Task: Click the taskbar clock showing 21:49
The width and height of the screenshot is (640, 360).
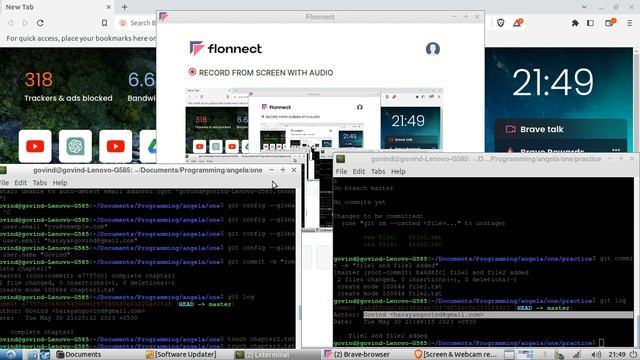Action: [x=616, y=354]
